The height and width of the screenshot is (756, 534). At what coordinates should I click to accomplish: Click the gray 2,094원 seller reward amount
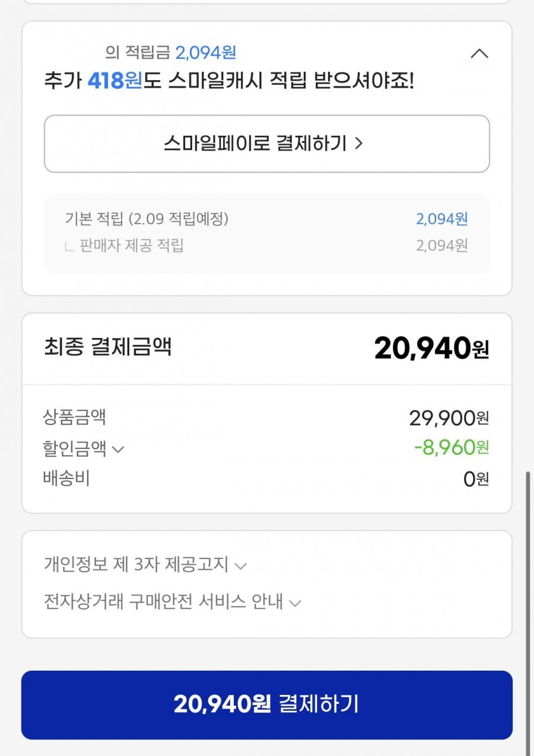pyautogui.click(x=441, y=245)
